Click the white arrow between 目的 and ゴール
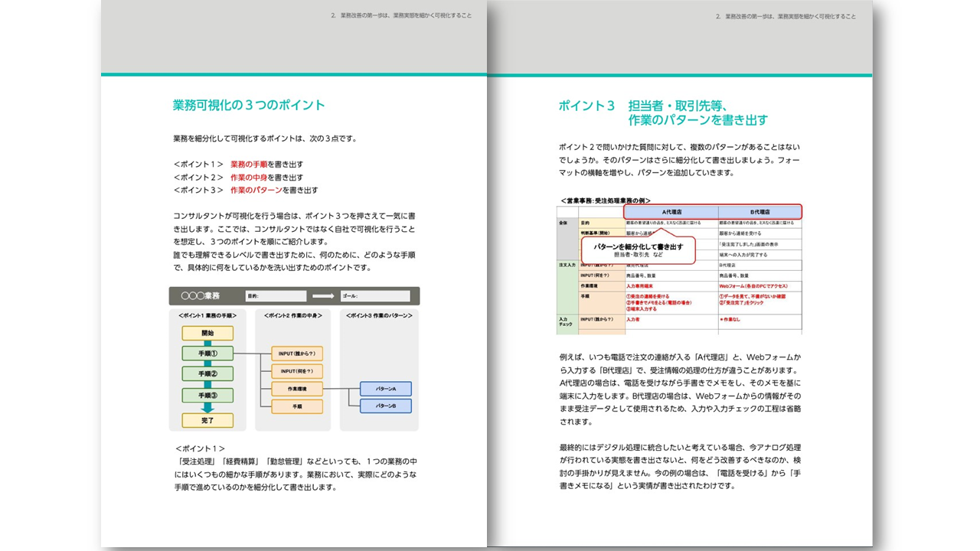 324,296
